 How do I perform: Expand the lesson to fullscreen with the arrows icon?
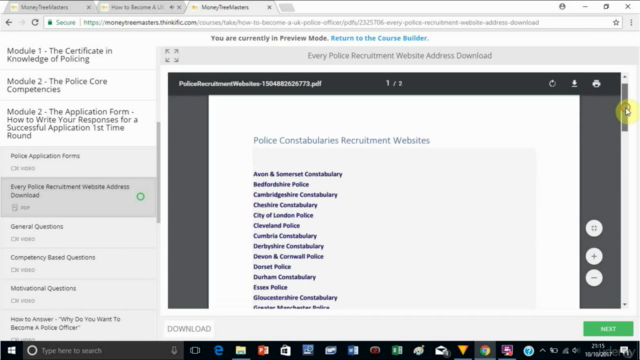coord(172,56)
